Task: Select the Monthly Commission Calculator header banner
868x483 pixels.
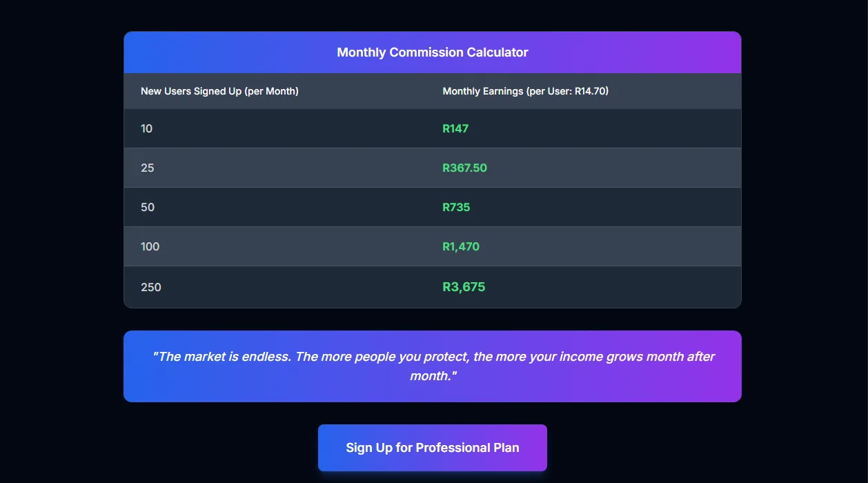Action: click(x=432, y=52)
